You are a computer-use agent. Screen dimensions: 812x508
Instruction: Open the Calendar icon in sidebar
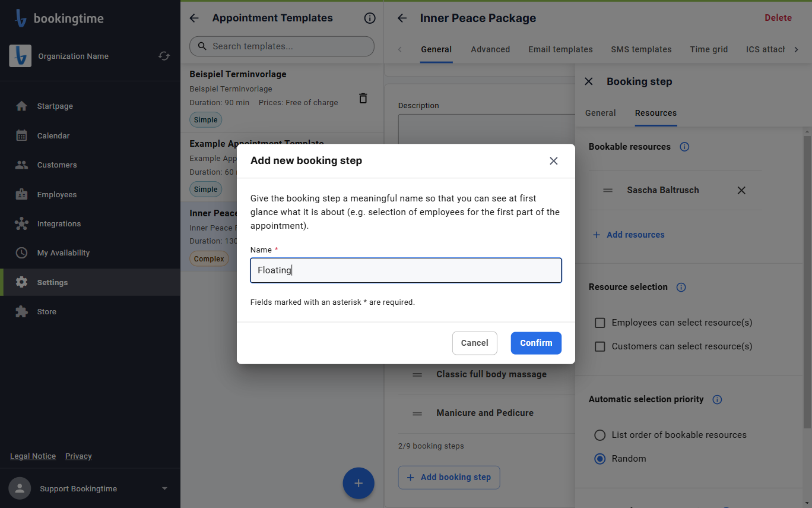(21, 135)
